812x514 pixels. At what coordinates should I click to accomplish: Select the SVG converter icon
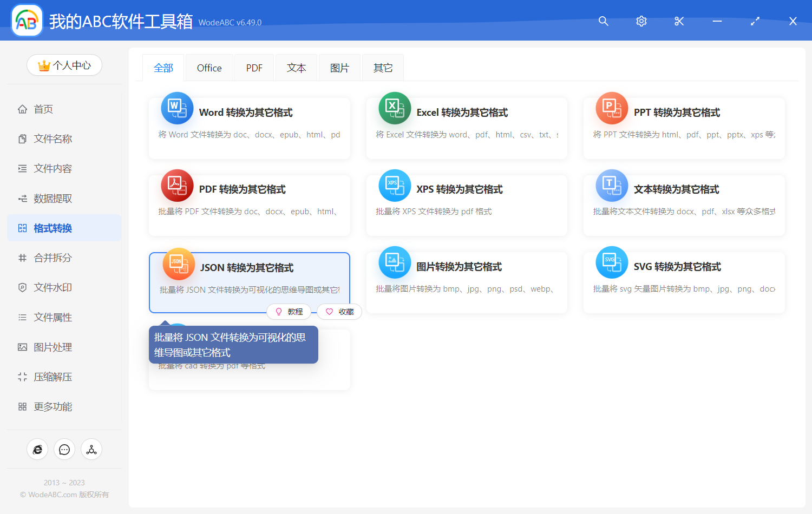coord(612,262)
